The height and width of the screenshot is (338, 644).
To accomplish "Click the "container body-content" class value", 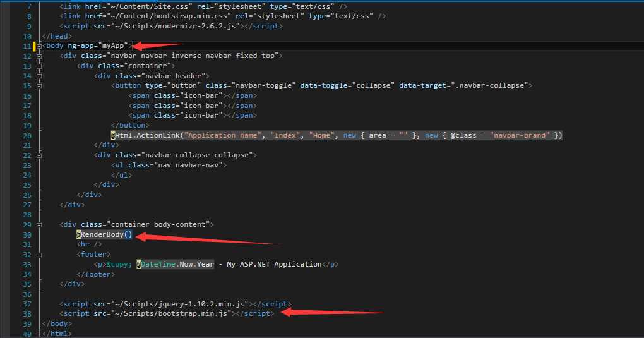I will [x=158, y=224].
